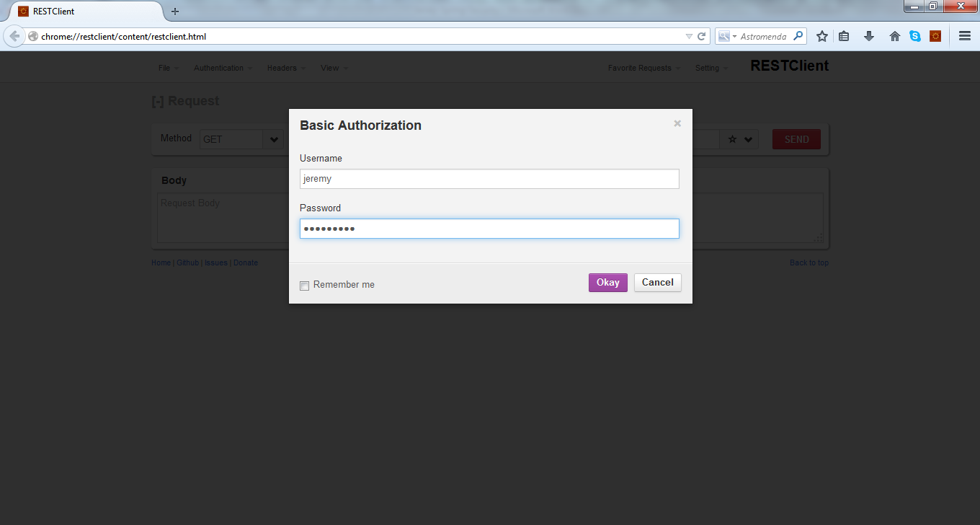Open the Donate footer link
980x525 pixels.
pos(246,263)
